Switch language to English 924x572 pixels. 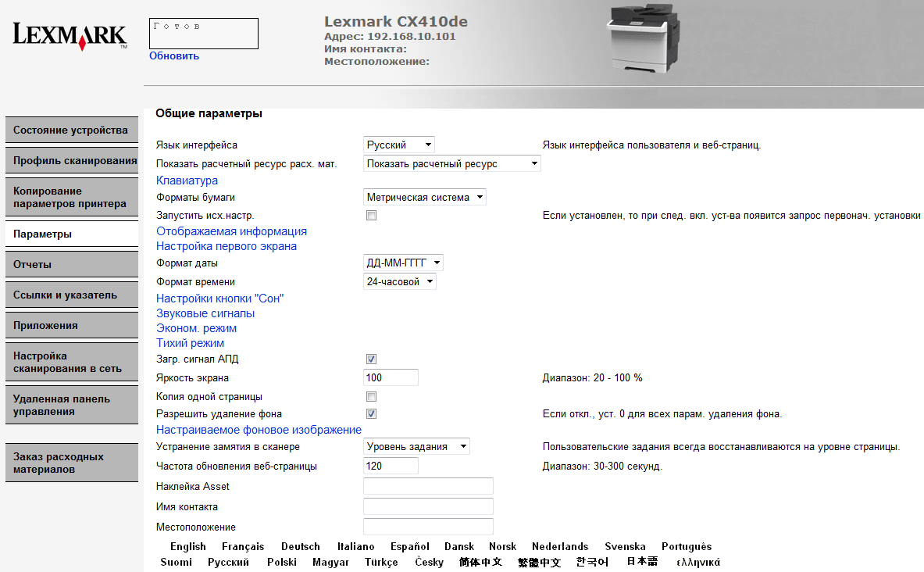click(188, 547)
